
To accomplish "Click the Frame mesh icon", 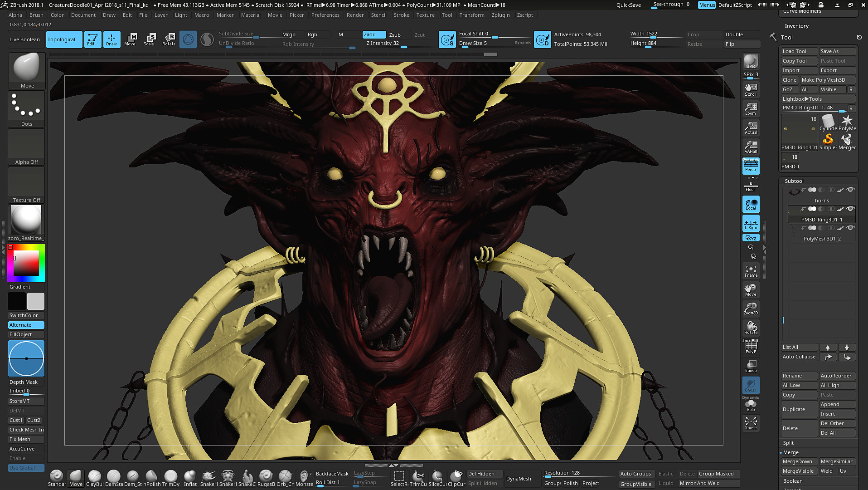I will point(751,271).
